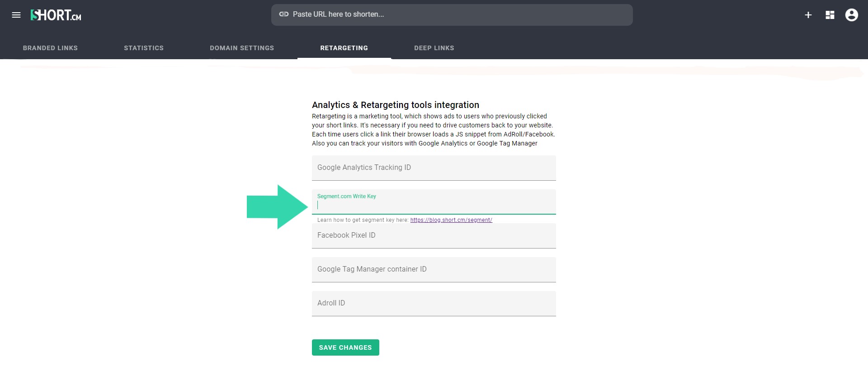Focus the Paste URL here to shorten field
868x366 pixels.
tap(457, 14)
